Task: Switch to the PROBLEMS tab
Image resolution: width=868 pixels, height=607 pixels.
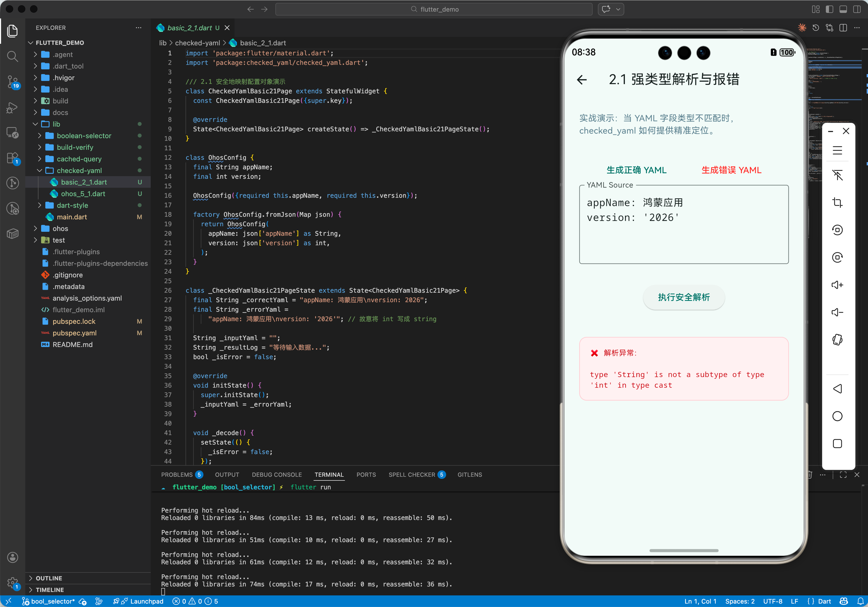Action: click(177, 475)
